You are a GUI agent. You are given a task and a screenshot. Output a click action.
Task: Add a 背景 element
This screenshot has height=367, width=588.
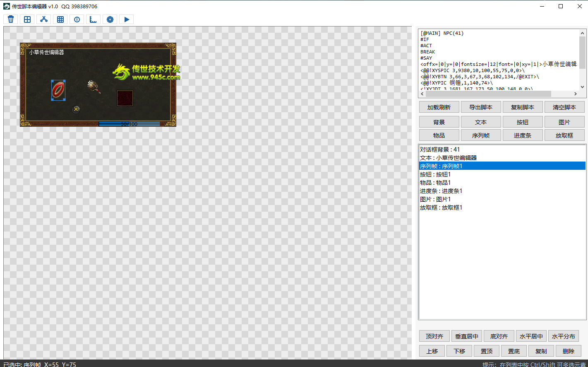point(439,122)
